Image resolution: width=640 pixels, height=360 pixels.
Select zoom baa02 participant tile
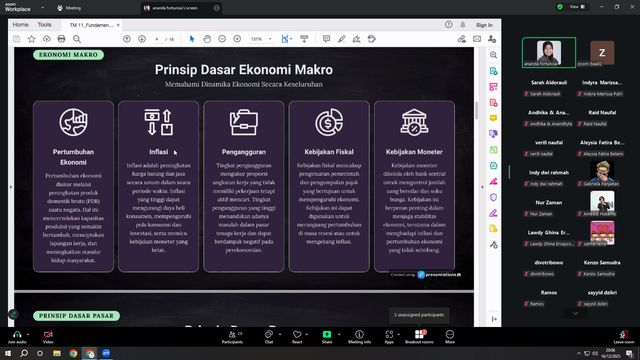click(602, 53)
